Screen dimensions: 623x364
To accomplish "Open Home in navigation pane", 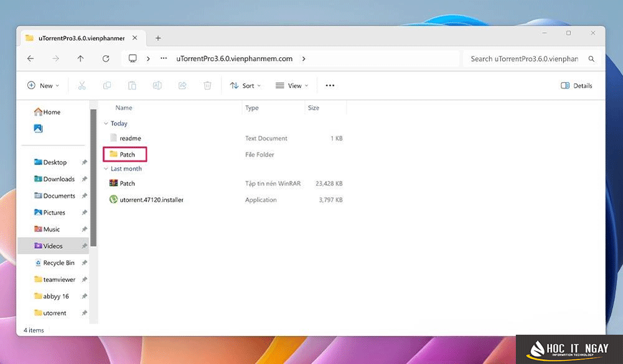I will point(47,112).
